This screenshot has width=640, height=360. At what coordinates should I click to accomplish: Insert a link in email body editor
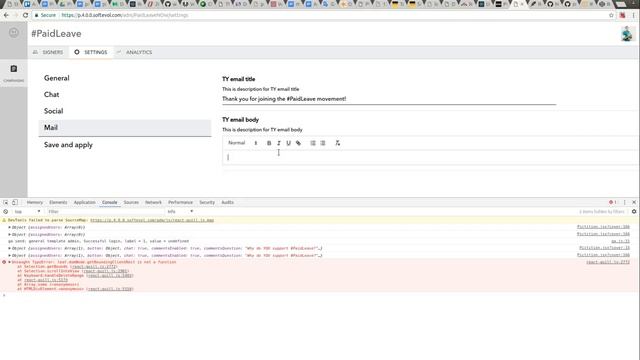[298, 143]
